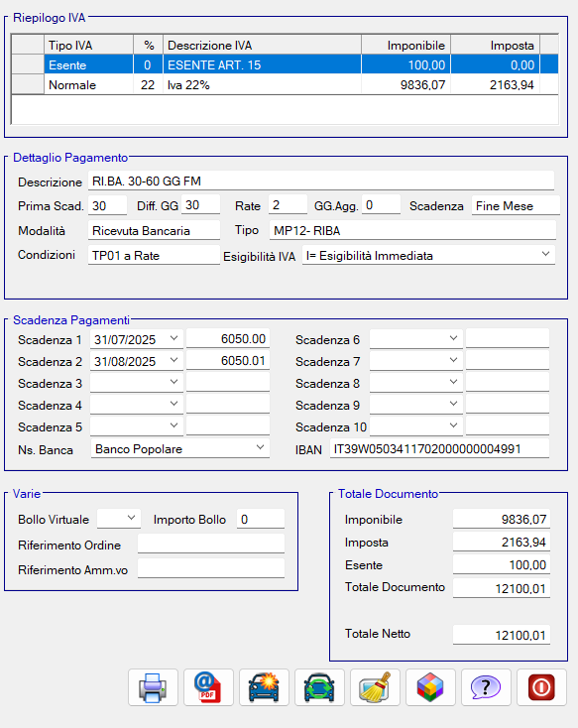Click the Scadenza 6 amount field

click(508, 338)
